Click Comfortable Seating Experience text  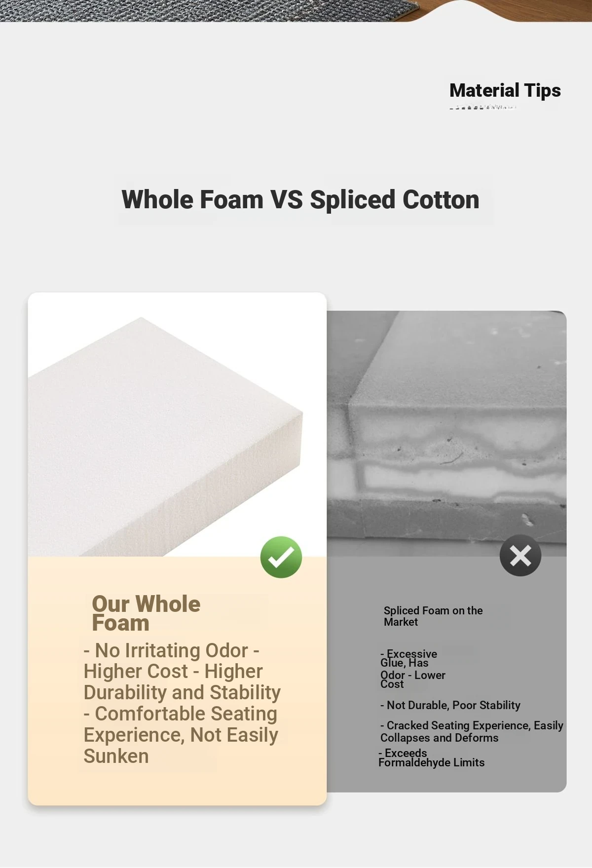tap(180, 724)
